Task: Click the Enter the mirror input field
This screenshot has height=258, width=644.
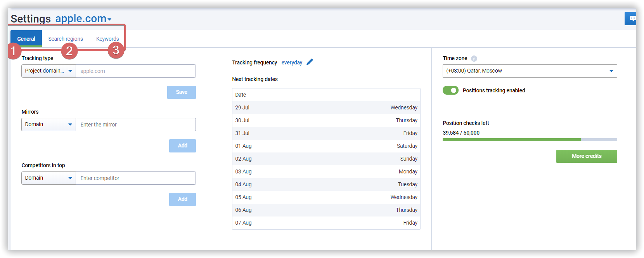Action: [x=136, y=125]
